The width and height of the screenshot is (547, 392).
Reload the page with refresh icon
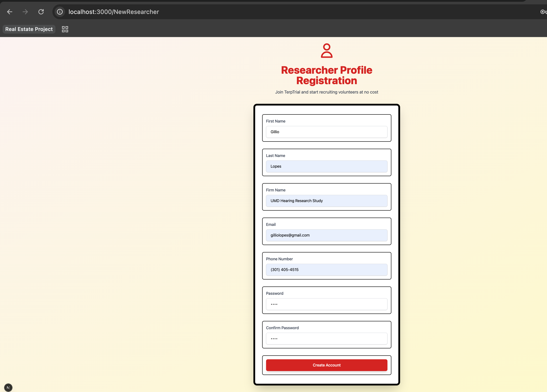(x=41, y=12)
